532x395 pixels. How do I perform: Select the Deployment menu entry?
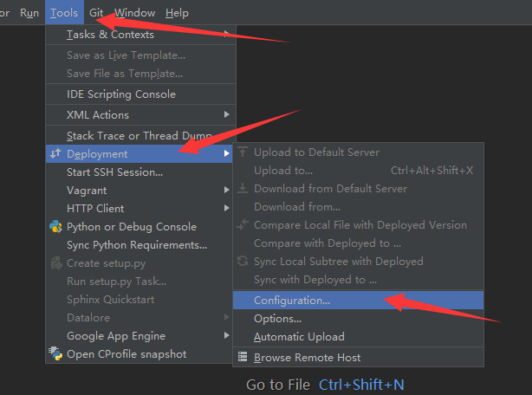(x=139, y=154)
